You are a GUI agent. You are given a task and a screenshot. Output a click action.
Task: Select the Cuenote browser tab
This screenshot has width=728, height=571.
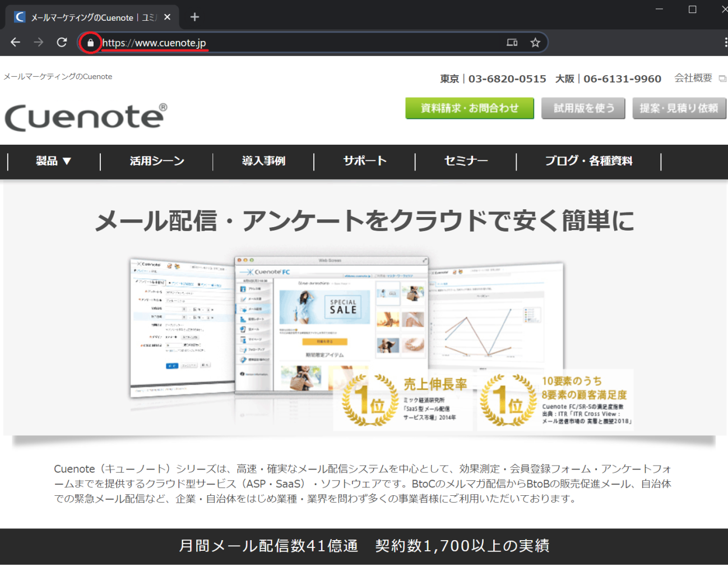pyautogui.click(x=92, y=17)
